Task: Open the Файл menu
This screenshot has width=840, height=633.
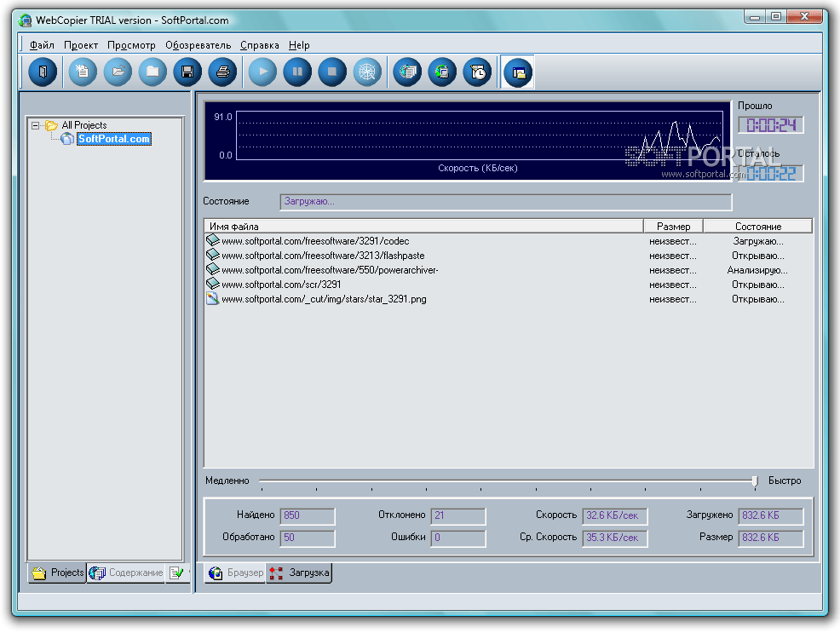Action: coord(42,45)
